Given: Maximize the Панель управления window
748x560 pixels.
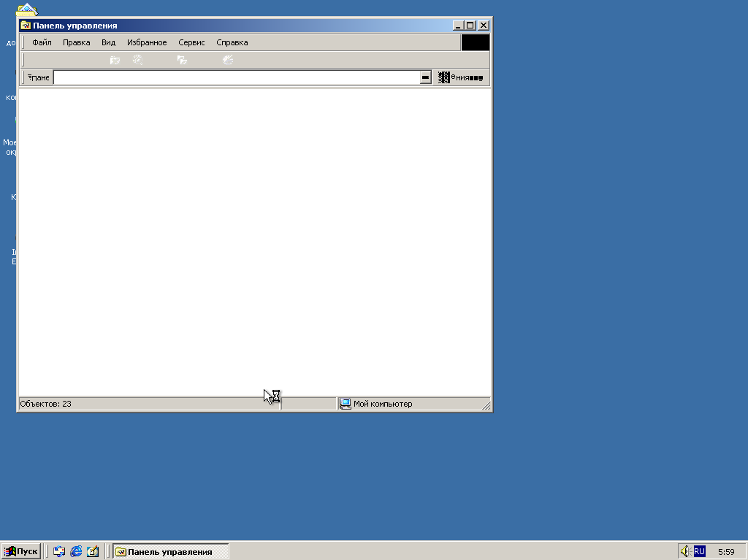Looking at the screenshot, I should coord(470,26).
